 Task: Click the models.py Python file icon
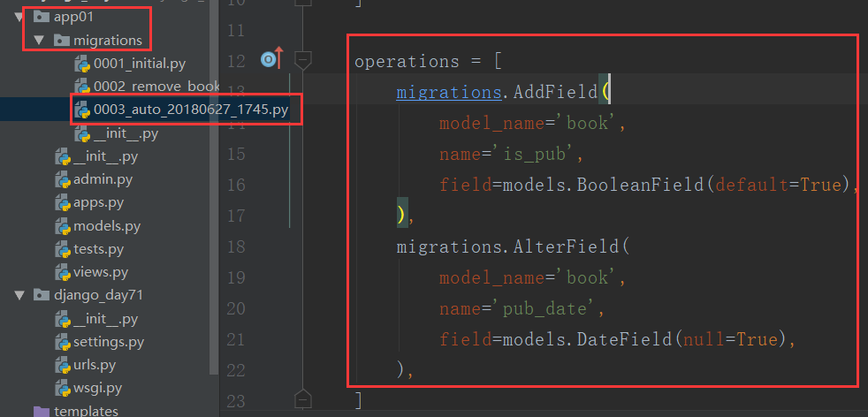(x=62, y=226)
